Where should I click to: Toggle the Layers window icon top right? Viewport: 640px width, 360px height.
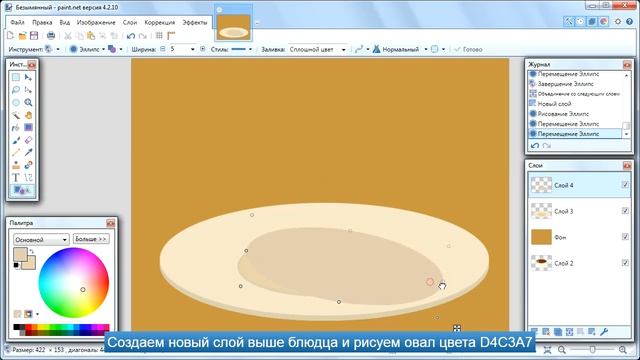point(592,22)
